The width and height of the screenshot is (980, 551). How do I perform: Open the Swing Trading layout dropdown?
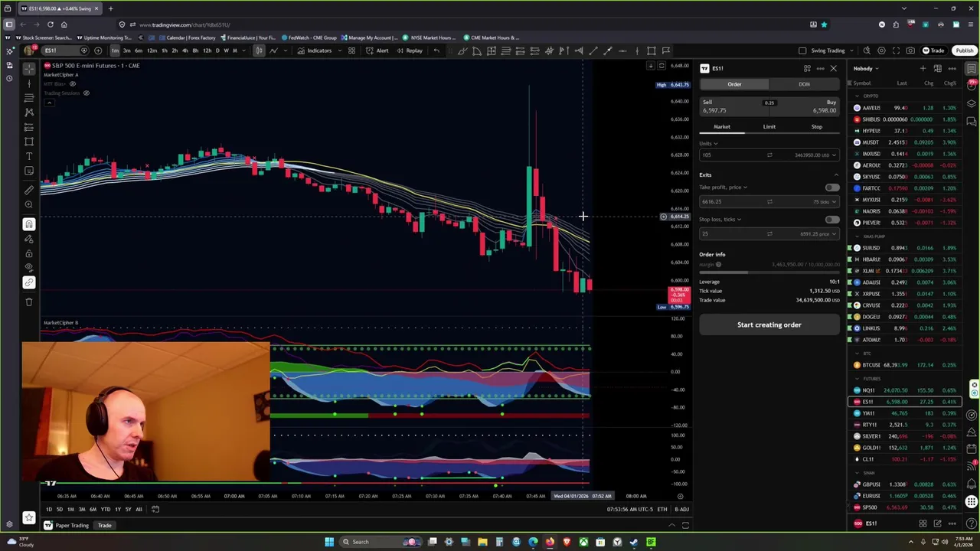(x=850, y=51)
